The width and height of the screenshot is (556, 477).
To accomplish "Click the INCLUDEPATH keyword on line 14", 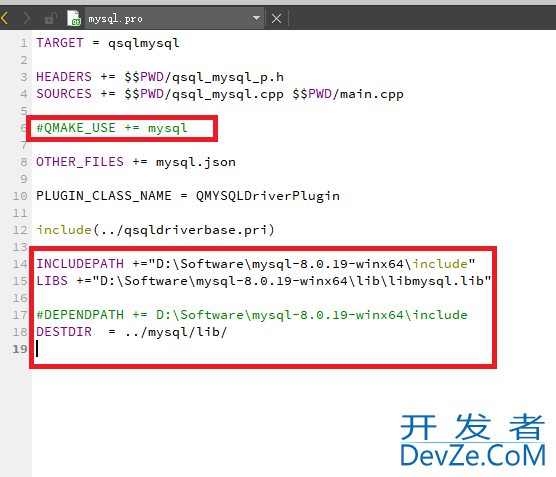I will pos(80,264).
